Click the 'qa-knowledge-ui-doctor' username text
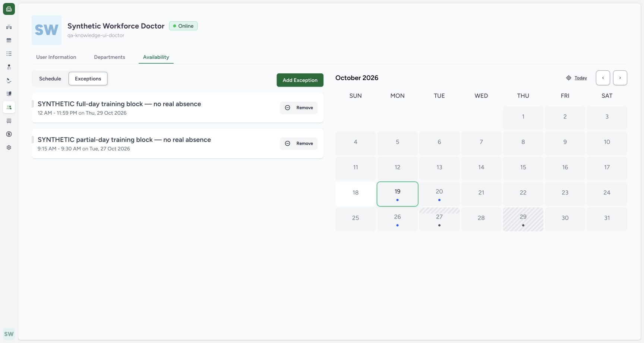 [96, 35]
